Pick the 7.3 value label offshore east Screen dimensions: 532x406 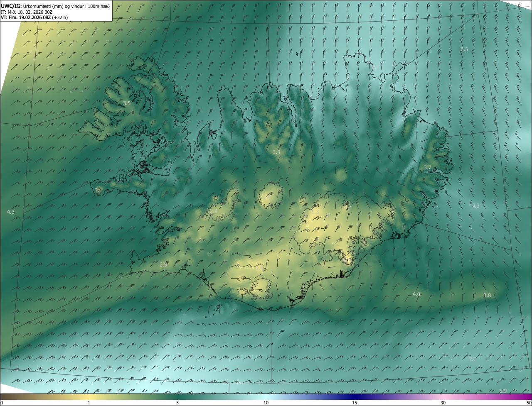point(476,206)
